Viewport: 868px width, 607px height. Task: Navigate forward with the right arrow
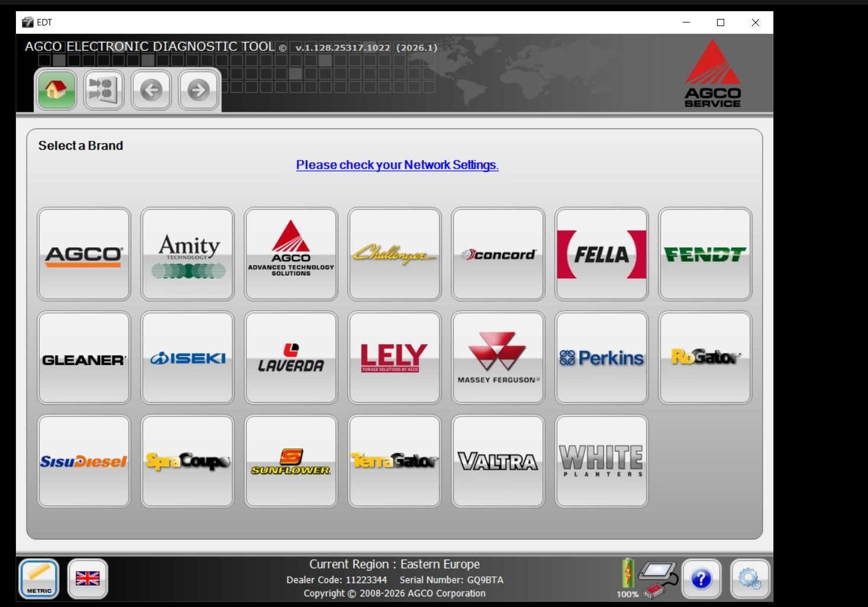(x=198, y=90)
